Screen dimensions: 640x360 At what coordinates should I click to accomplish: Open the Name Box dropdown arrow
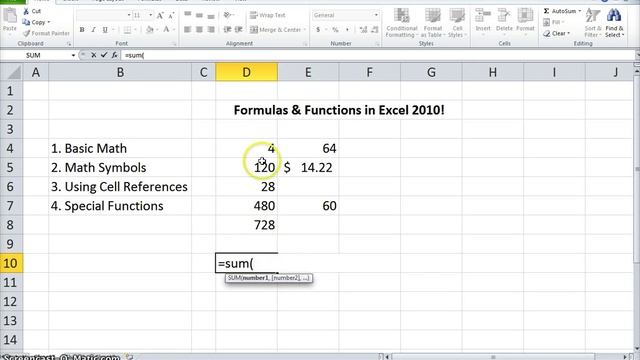pos(73,55)
